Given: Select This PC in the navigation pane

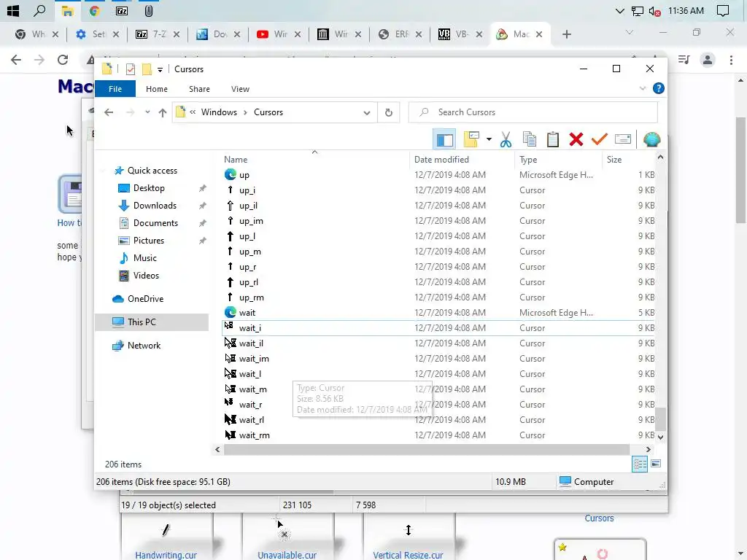Looking at the screenshot, I should tap(152, 322).
